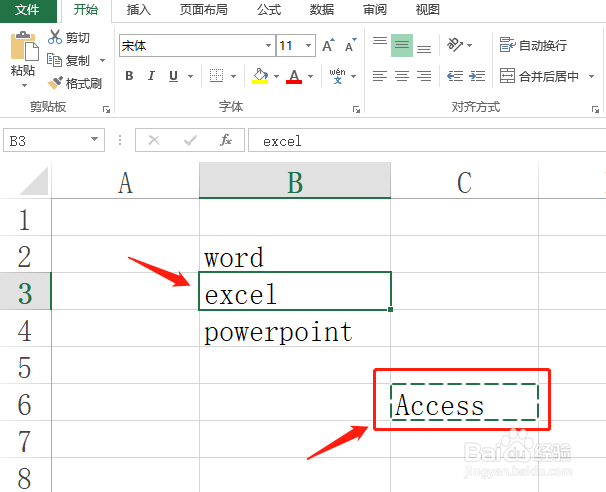The width and height of the screenshot is (606, 492).
Task: Expand fill color dropdown arrow
Action: coord(276,76)
